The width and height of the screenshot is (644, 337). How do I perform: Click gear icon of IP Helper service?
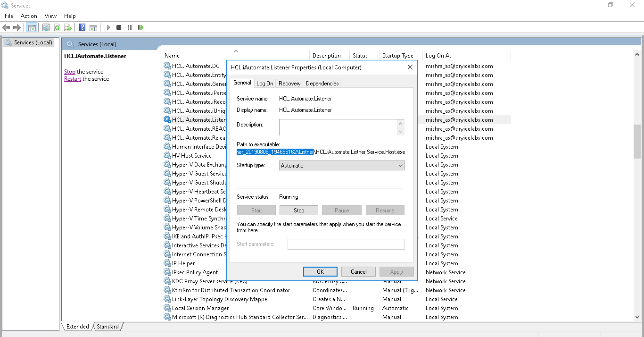[x=167, y=263]
